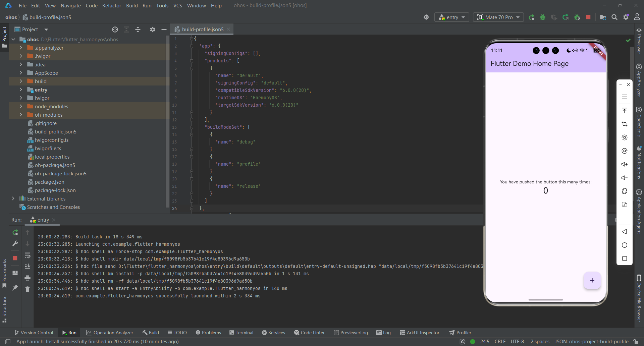Screen dimensions: 644x346
Task: Open the entry run configuration dropdown
Action: (x=452, y=17)
